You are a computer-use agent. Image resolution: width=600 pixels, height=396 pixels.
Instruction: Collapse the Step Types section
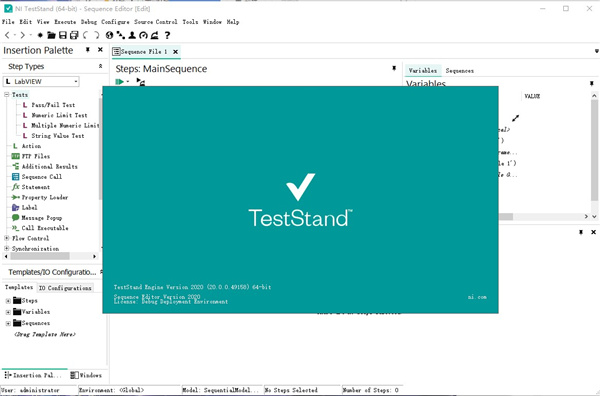(x=100, y=66)
